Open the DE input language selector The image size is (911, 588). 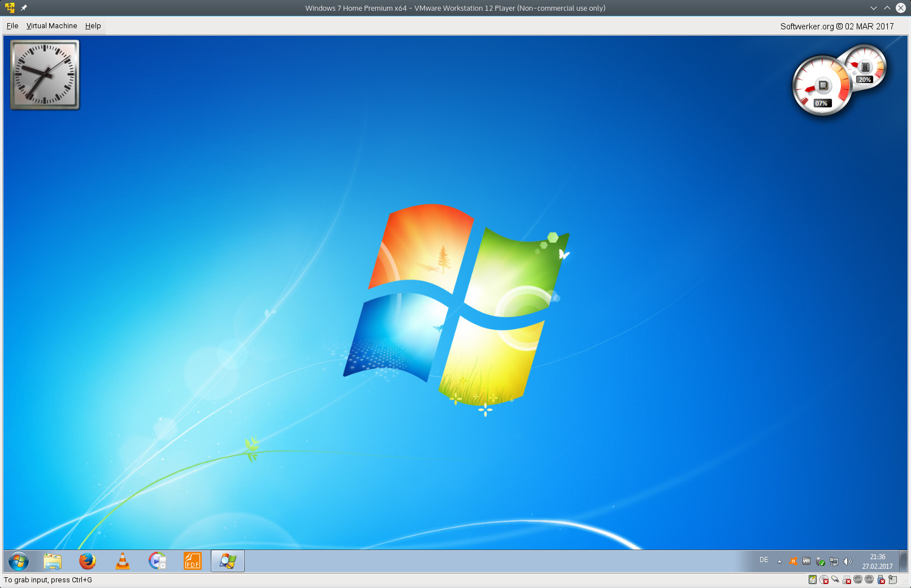click(763, 560)
